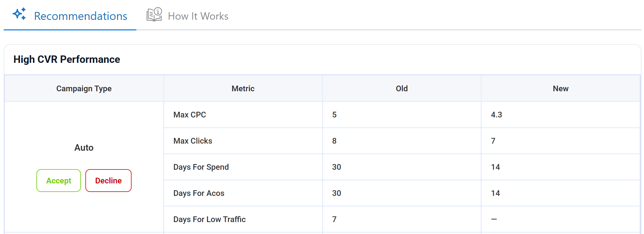
Task: Select the Campaign Type column header
Action: click(x=84, y=88)
